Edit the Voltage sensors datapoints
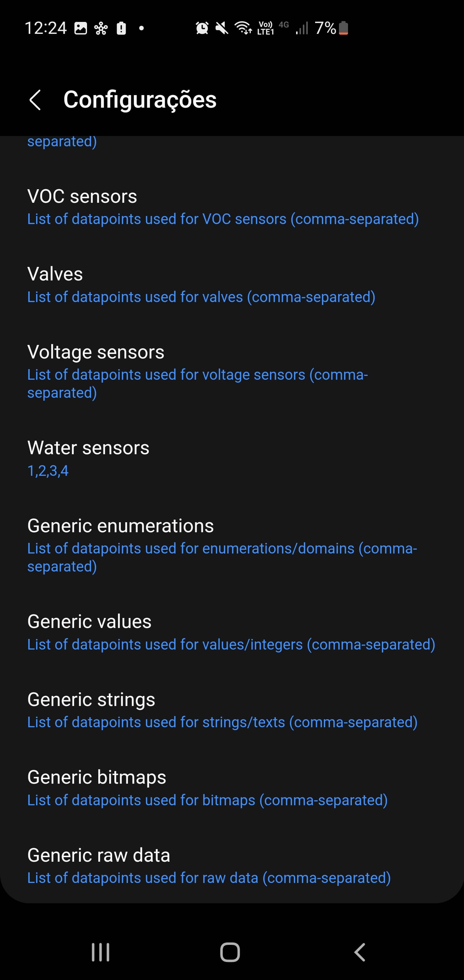The width and height of the screenshot is (464, 980). click(198, 371)
